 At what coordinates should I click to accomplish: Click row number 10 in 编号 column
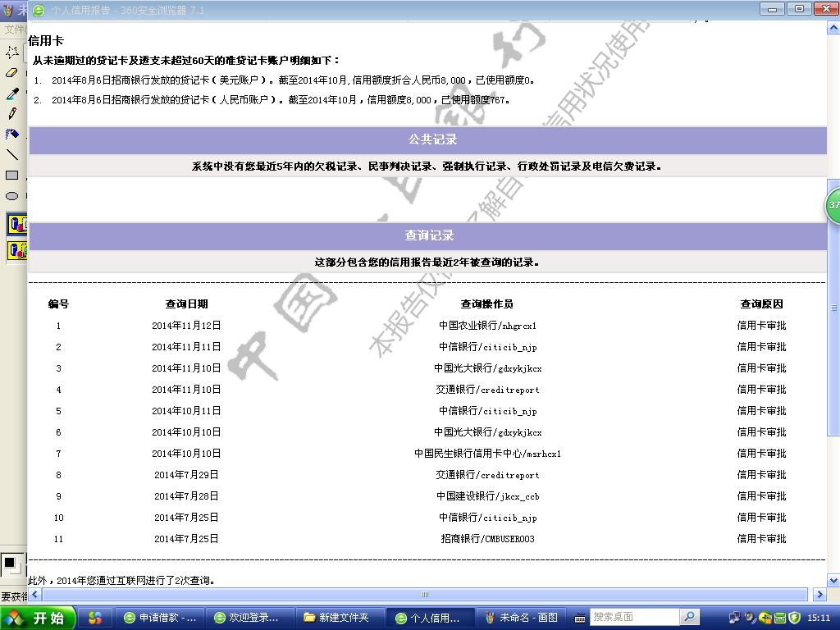click(58, 518)
